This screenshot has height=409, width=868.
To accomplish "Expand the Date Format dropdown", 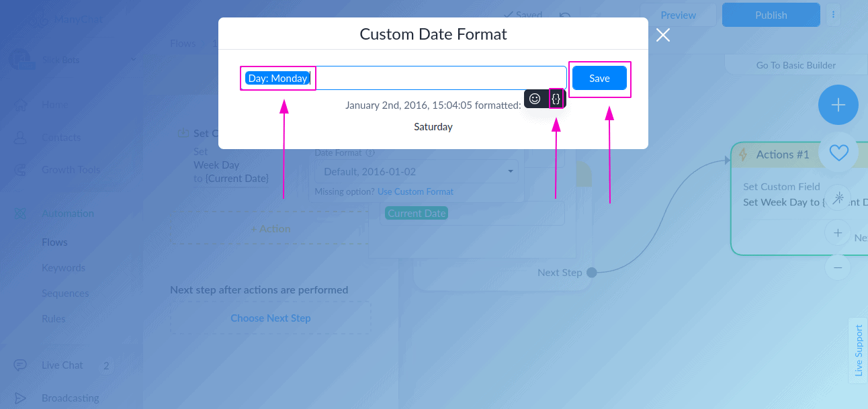I will [417, 172].
